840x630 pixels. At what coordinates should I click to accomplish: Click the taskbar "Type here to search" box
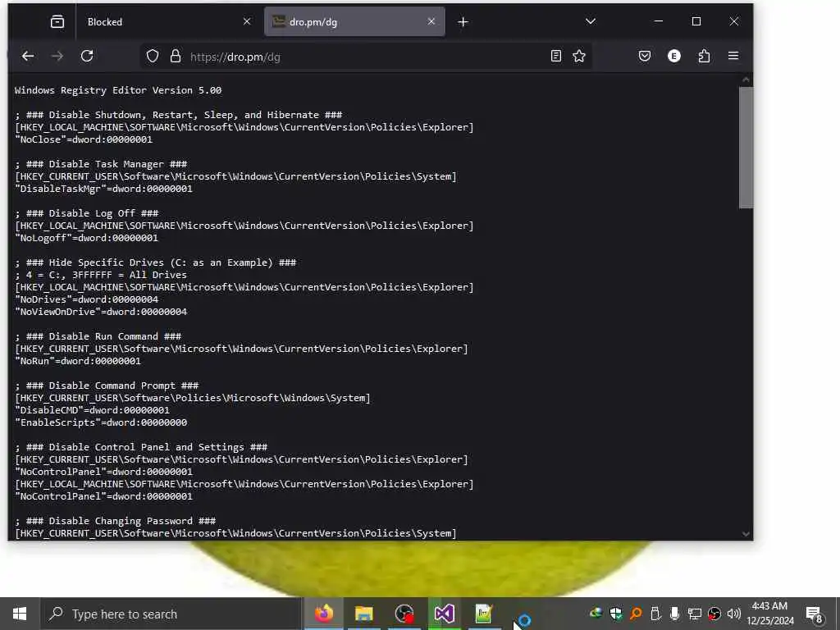171,614
